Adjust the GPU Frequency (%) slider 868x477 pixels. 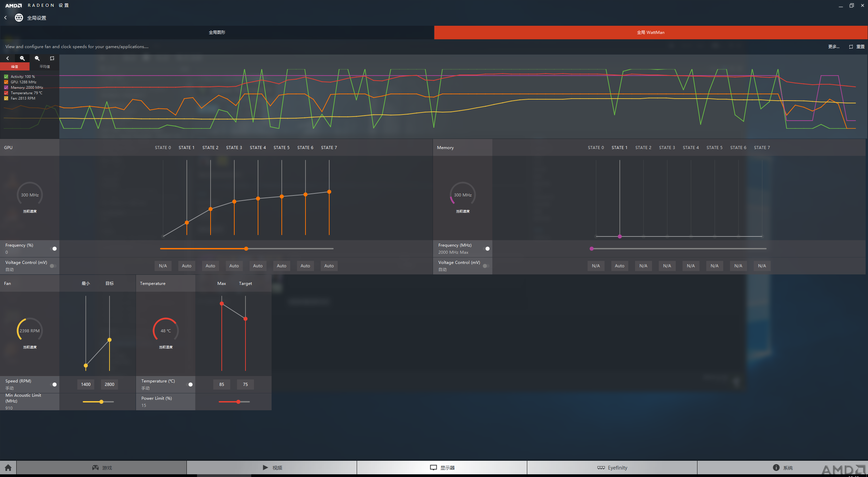[246, 249]
